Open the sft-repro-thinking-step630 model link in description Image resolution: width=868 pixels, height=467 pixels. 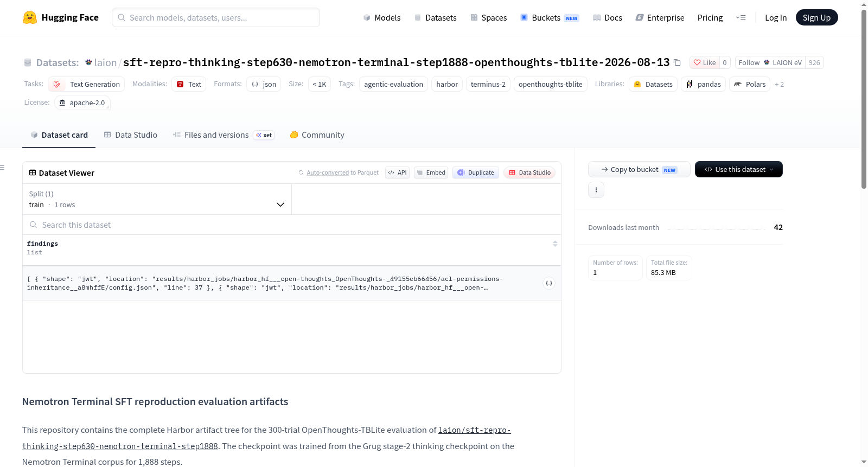click(x=266, y=438)
